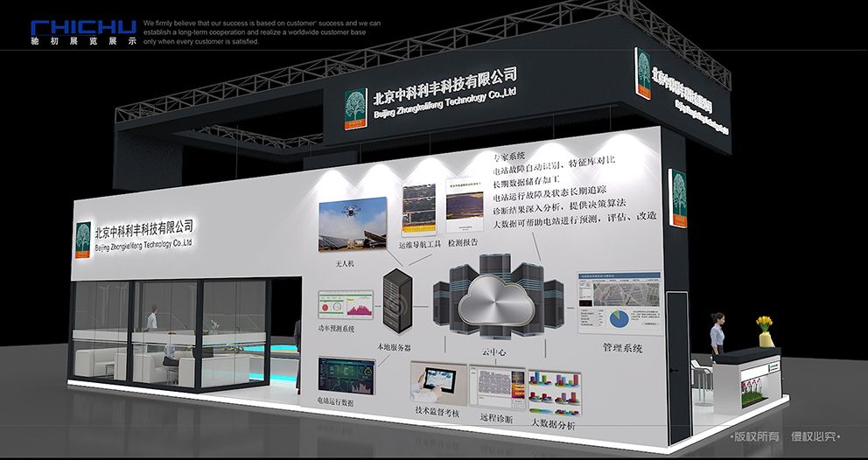This screenshot has height=460, width=868.
Task: Click the 检测报告 label
Action: tap(464, 242)
